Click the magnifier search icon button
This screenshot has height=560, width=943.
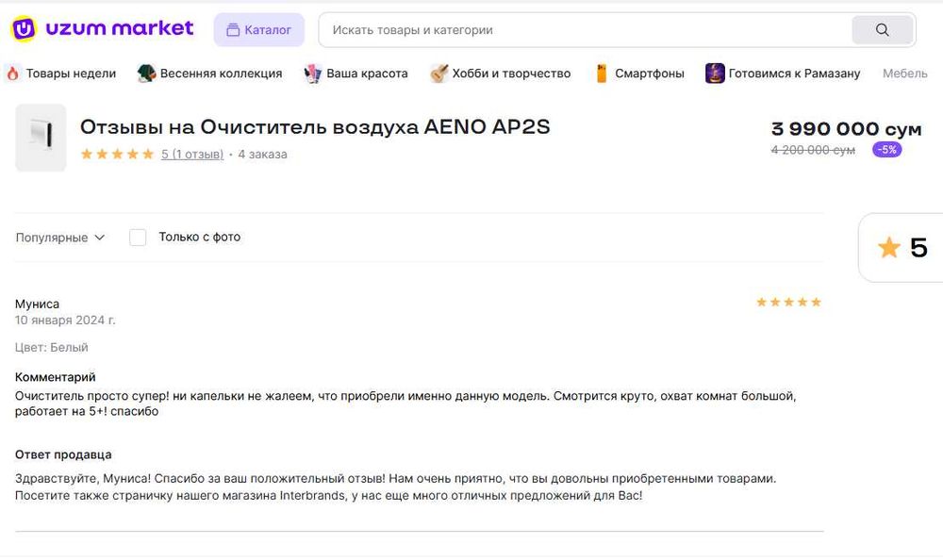tap(883, 30)
